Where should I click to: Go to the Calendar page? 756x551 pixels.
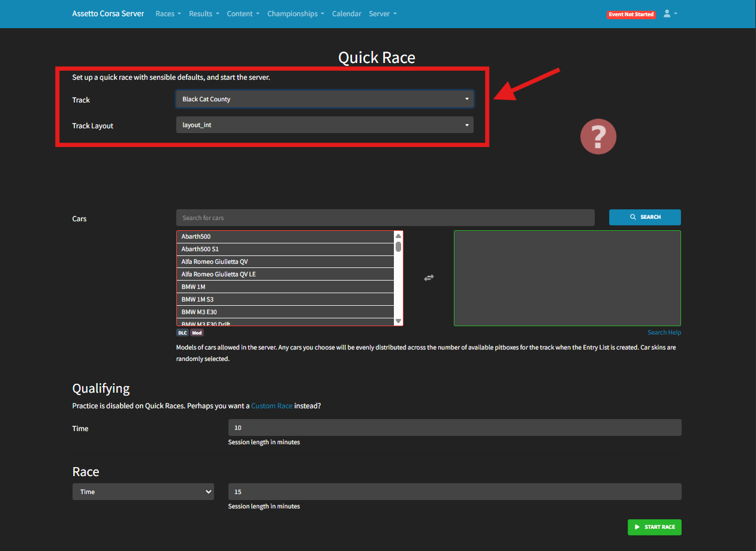347,14
